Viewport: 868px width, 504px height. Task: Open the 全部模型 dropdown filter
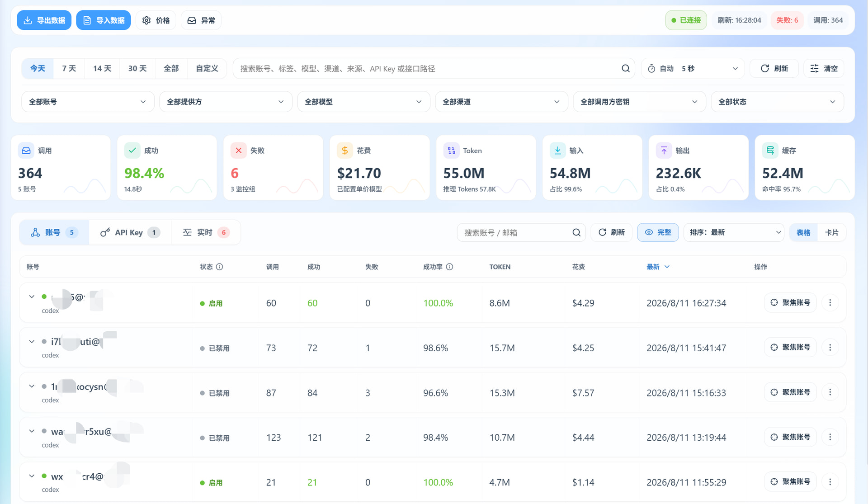point(363,102)
